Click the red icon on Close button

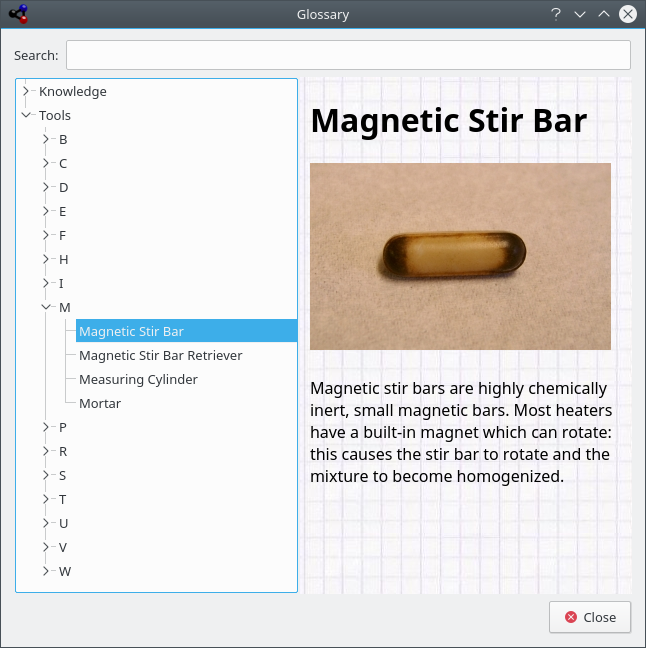pyautogui.click(x=571, y=617)
